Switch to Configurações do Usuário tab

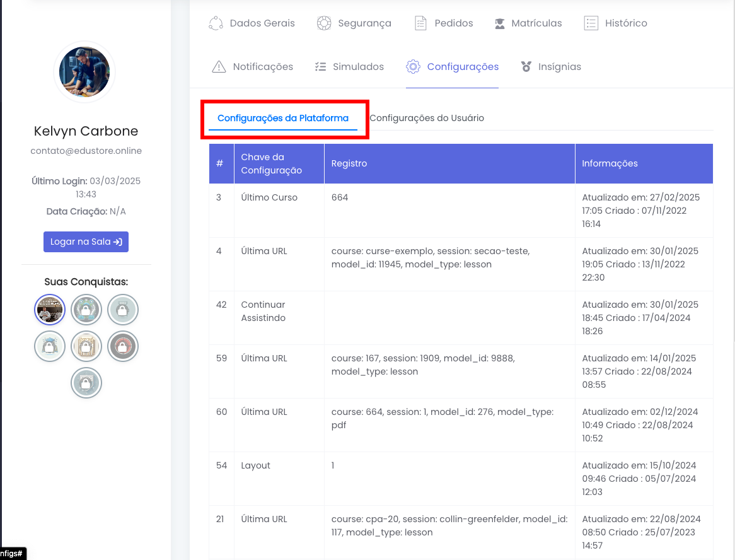point(427,118)
